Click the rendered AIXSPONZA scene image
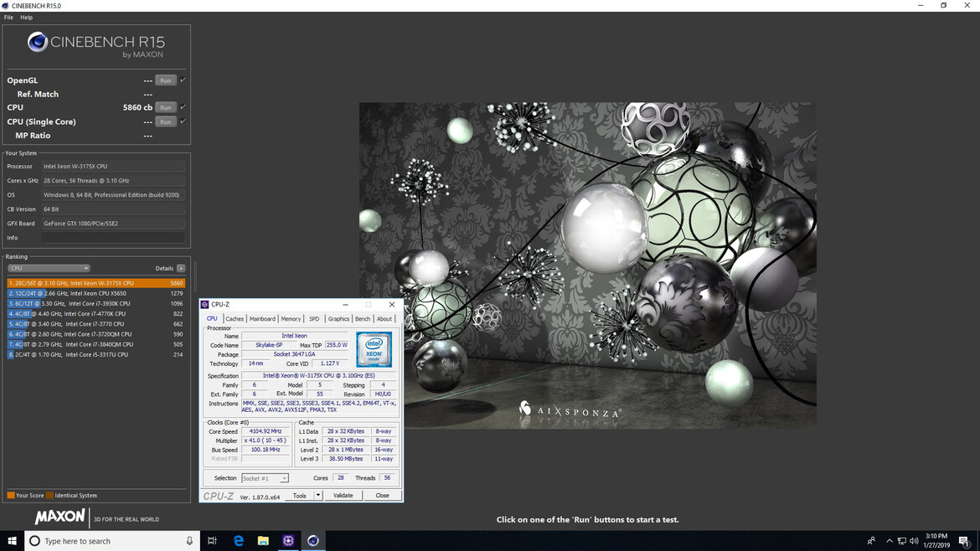This screenshot has width=980, height=551. point(587,265)
